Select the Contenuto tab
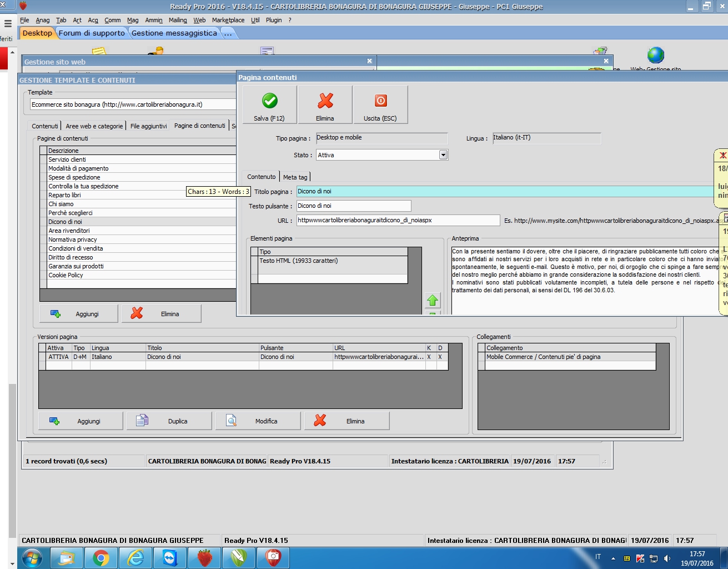The width and height of the screenshot is (728, 569). coord(261,177)
